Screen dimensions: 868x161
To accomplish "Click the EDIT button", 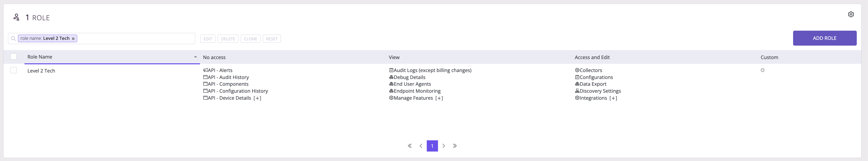I will tap(208, 39).
